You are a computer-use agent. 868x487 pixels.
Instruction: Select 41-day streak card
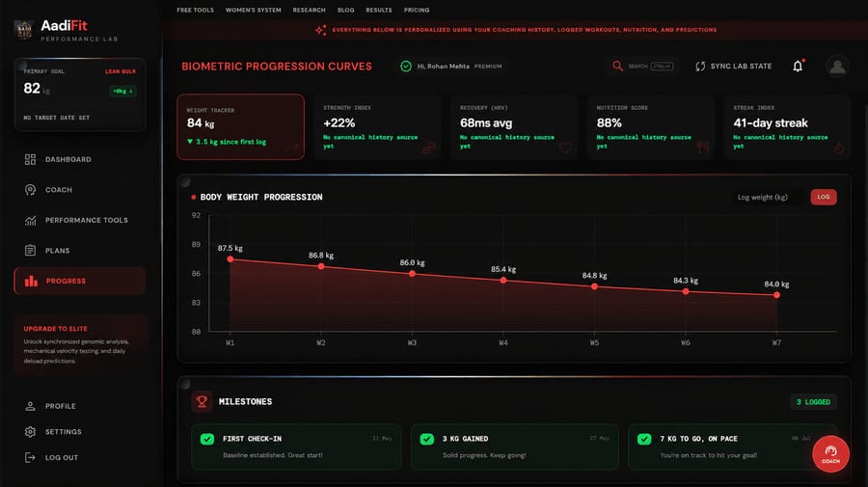coord(787,126)
